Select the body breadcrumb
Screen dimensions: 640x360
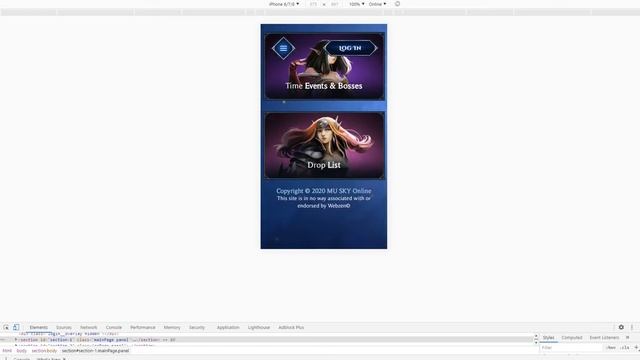pyautogui.click(x=22, y=351)
